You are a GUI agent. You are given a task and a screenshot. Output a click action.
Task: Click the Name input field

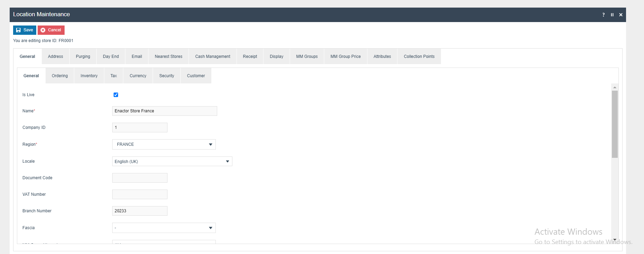pos(164,111)
